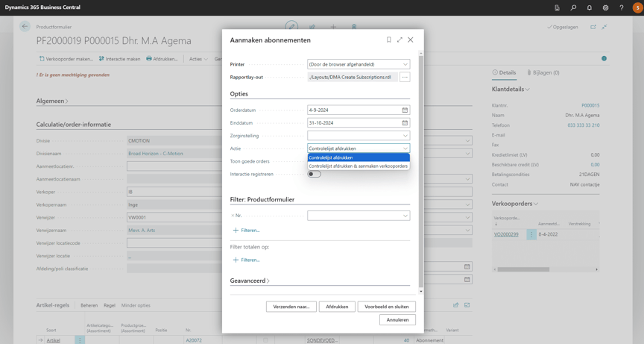Open the settings gear in top bar

[605, 7]
